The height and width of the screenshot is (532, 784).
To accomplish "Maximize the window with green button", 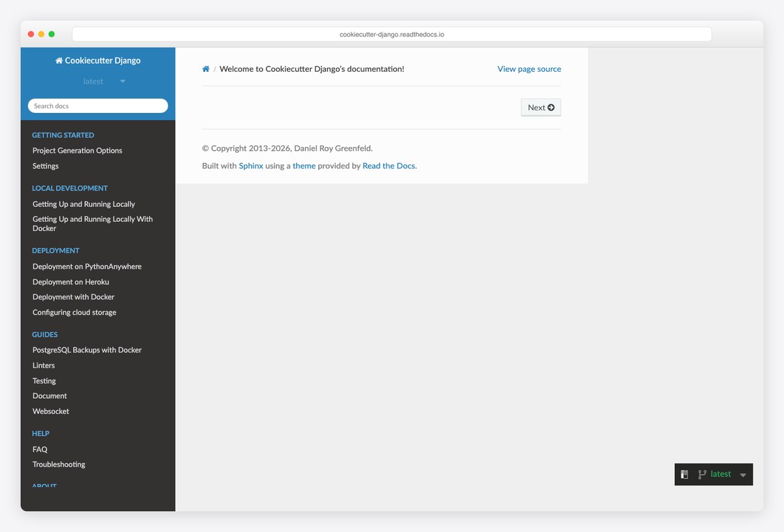I will point(52,34).
